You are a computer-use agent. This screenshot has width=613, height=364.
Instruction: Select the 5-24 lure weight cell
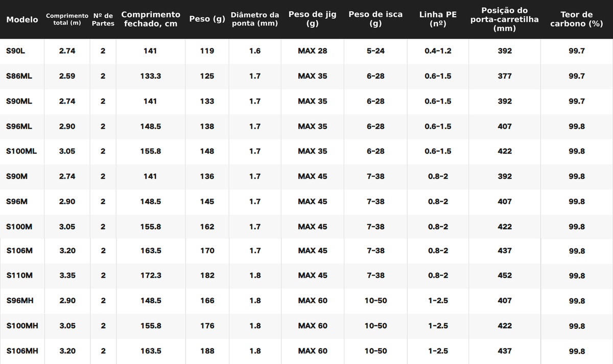(x=375, y=51)
